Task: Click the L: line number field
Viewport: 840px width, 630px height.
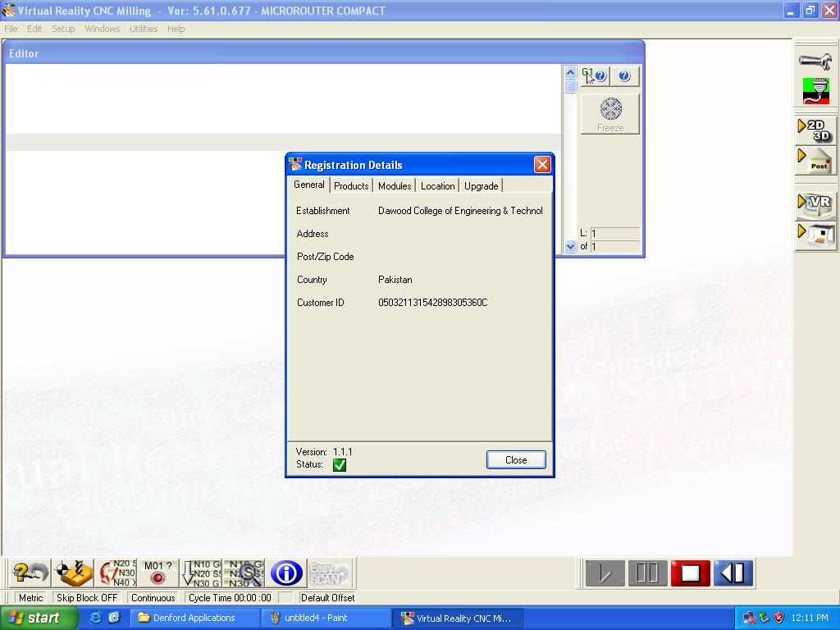Action: (x=615, y=234)
